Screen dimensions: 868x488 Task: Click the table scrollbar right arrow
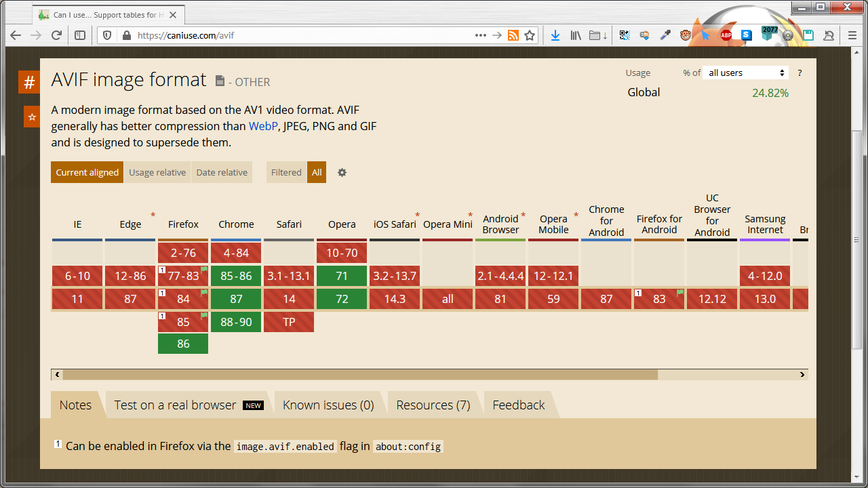(802, 374)
